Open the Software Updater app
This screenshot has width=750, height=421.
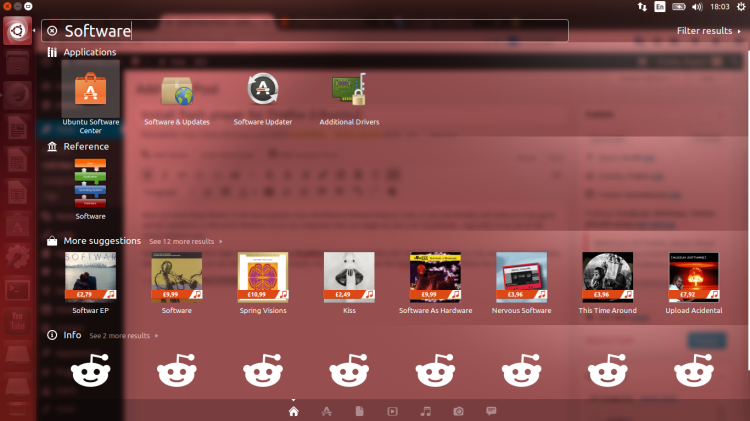[x=263, y=99]
